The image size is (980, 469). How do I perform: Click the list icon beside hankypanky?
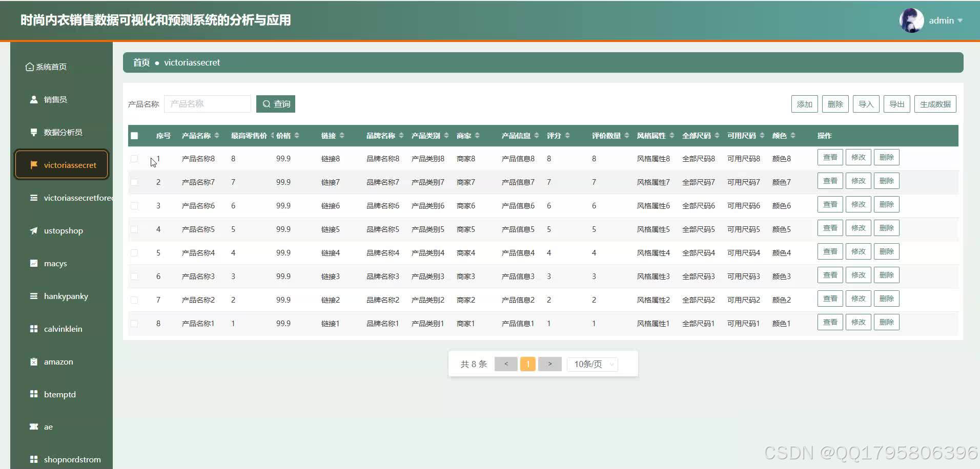(x=34, y=296)
